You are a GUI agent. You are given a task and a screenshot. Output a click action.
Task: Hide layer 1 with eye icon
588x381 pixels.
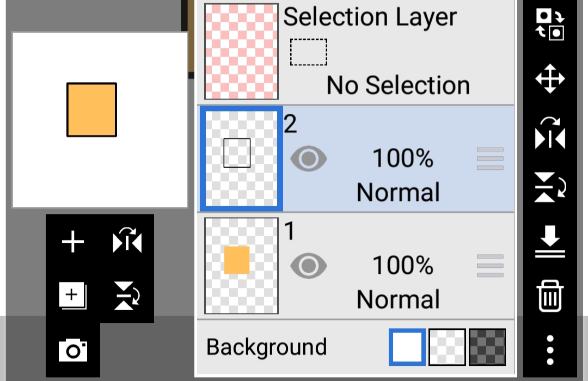pos(309,266)
